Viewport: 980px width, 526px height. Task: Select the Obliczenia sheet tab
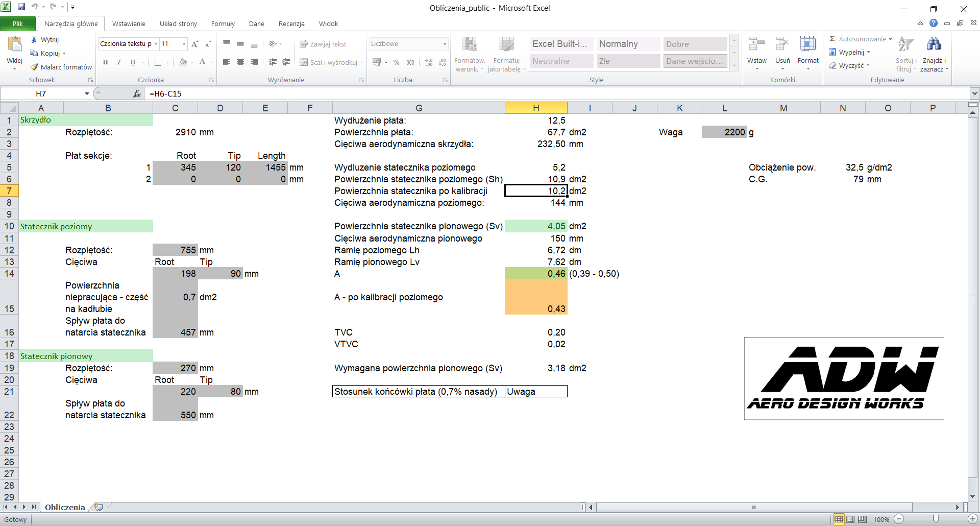(x=65, y=507)
